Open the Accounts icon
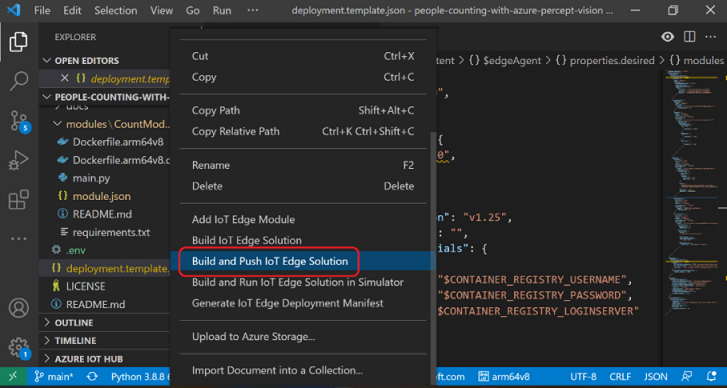 tap(19, 307)
